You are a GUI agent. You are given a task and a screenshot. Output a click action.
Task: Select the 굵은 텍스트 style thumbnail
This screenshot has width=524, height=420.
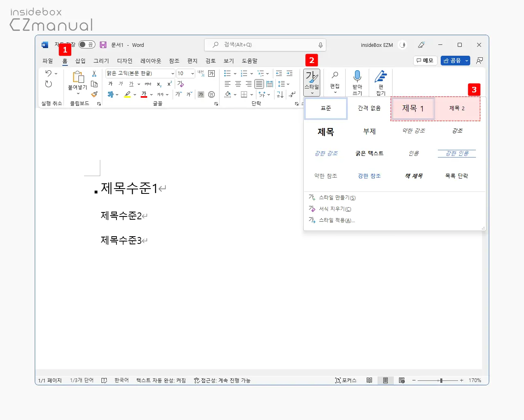tap(370, 153)
